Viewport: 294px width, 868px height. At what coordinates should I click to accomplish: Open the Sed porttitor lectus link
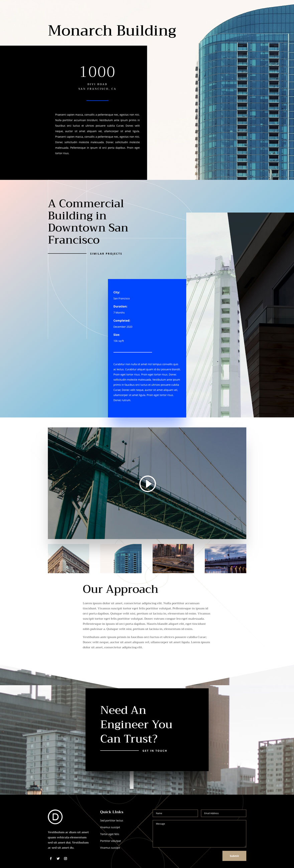(112, 821)
